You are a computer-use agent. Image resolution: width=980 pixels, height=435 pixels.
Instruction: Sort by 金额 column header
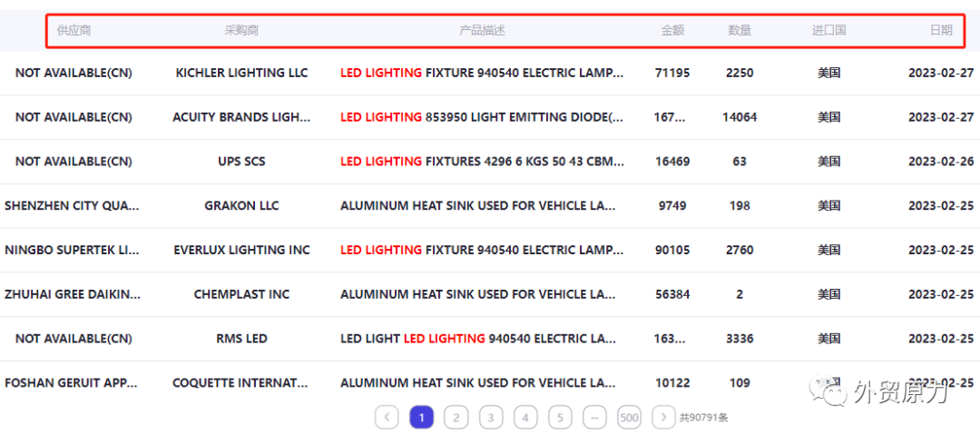(x=673, y=30)
